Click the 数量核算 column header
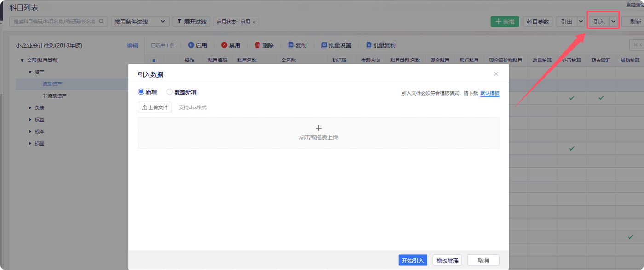644x270 pixels. [542, 60]
